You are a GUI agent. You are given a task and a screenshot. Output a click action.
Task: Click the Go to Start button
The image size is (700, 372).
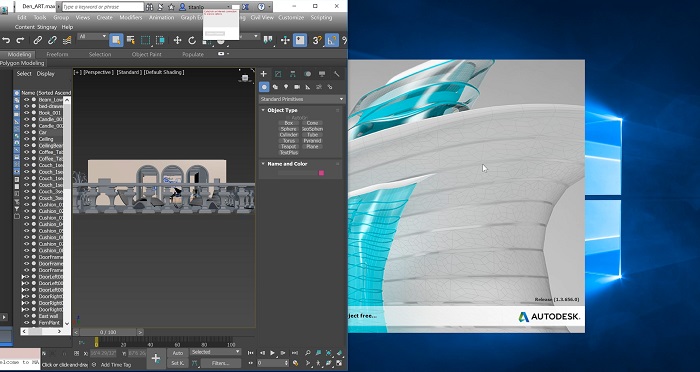click(x=251, y=353)
